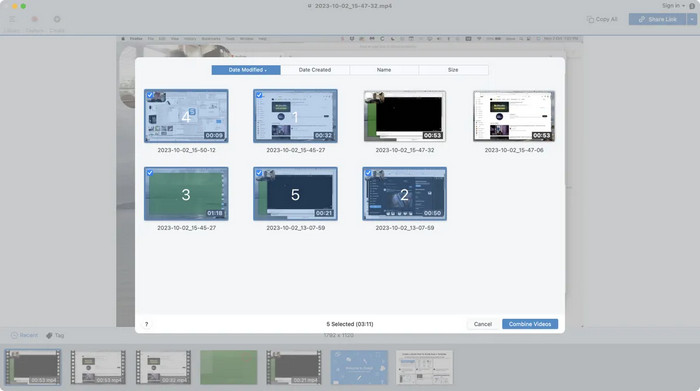Uncheck the 00:09 video marked 4

[x=150, y=95]
